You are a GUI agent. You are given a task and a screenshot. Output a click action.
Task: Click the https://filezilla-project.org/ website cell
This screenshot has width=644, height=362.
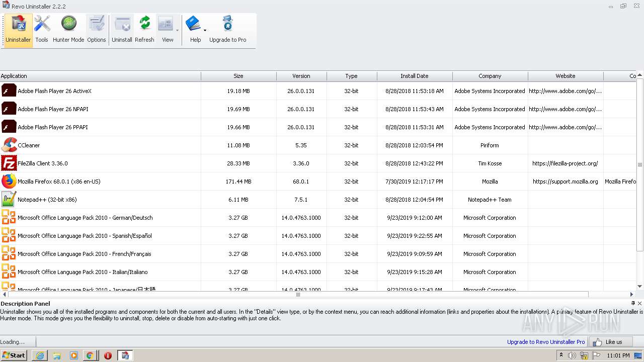566,163
